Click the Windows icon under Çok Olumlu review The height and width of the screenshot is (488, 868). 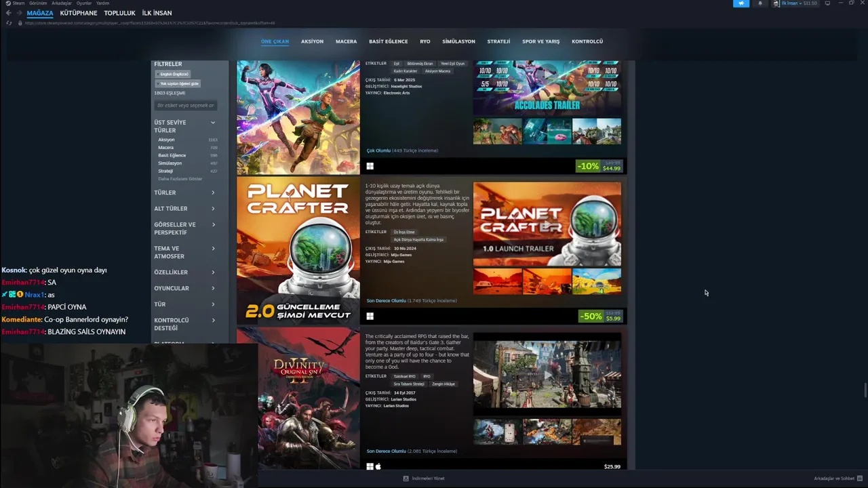point(370,166)
